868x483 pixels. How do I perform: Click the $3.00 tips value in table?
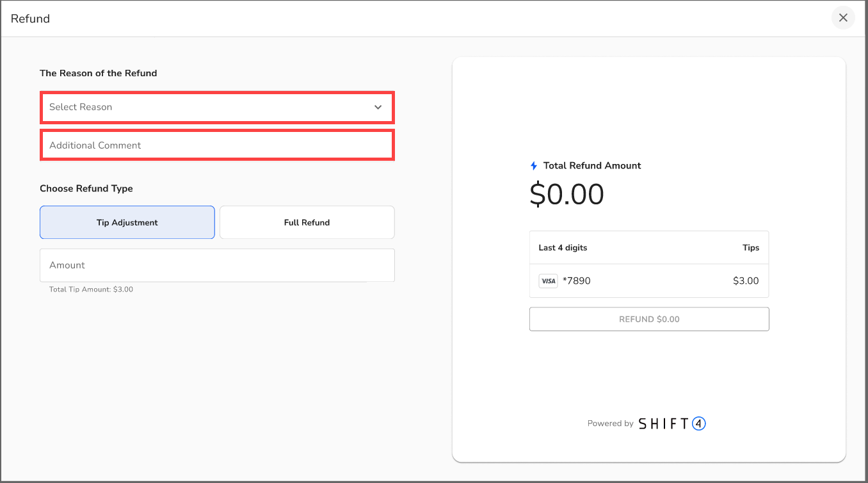point(746,281)
